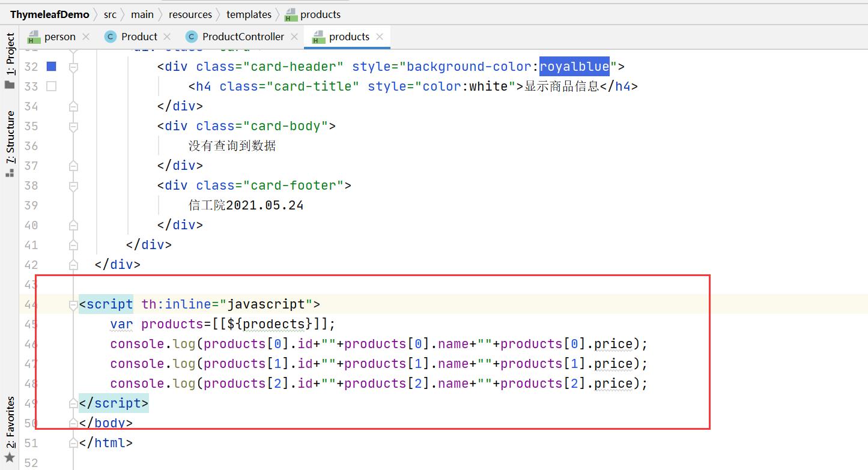Click resources in the breadcrumb path
Image resolution: width=868 pixels, height=470 pixels.
tap(190, 14)
